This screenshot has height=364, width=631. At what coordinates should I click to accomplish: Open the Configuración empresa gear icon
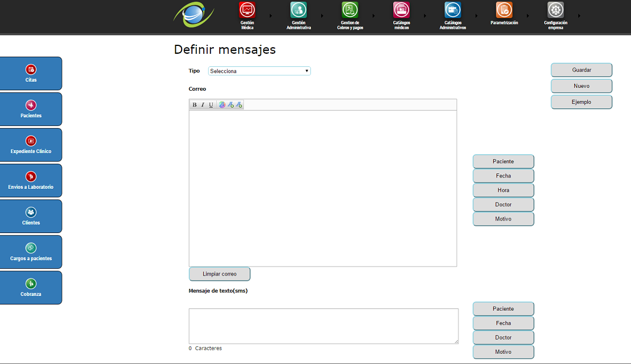556,10
